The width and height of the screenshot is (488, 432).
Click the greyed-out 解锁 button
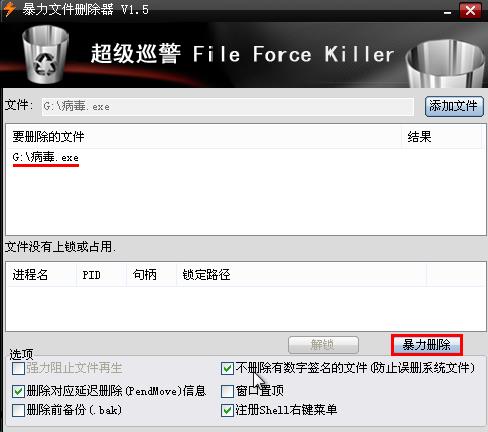pyautogui.click(x=323, y=345)
